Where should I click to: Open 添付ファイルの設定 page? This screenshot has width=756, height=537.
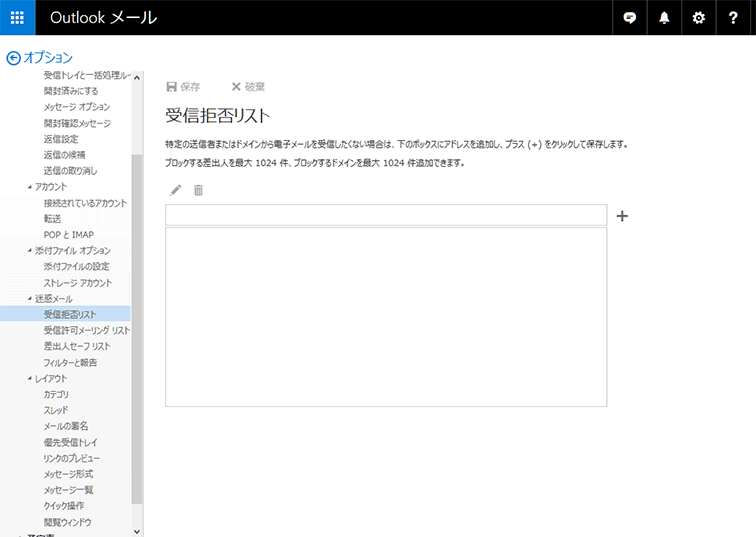pyautogui.click(x=77, y=267)
